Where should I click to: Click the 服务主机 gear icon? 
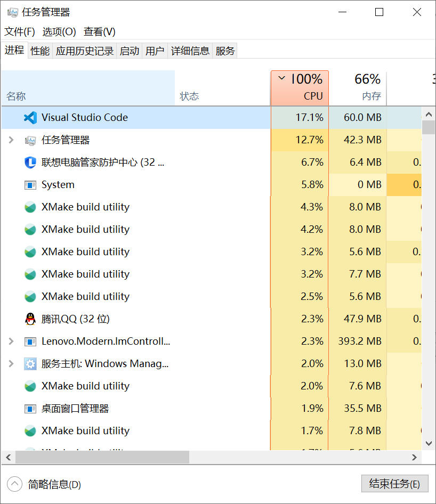(30, 364)
